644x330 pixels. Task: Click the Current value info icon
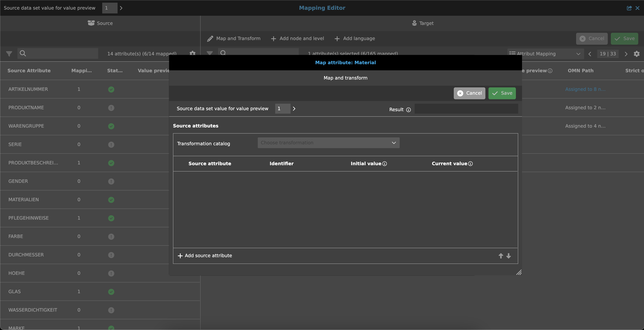click(470, 164)
